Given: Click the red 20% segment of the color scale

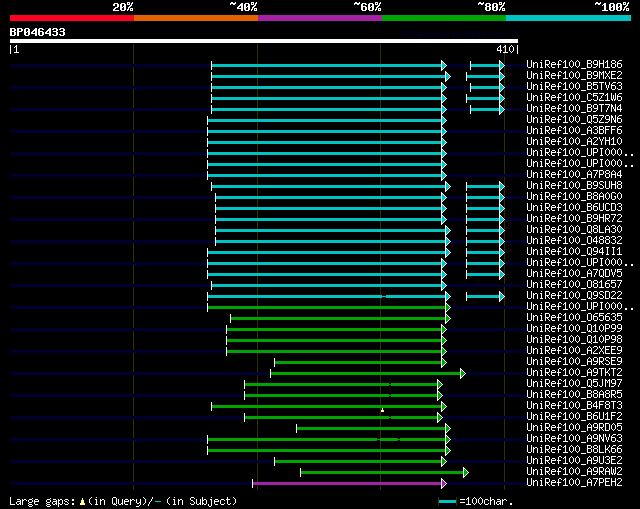Looking at the screenshot, I should 72,18.
